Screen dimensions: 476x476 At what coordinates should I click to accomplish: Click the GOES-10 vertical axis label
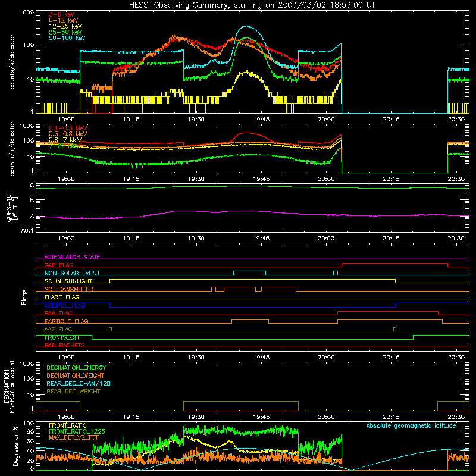pyautogui.click(x=11, y=208)
